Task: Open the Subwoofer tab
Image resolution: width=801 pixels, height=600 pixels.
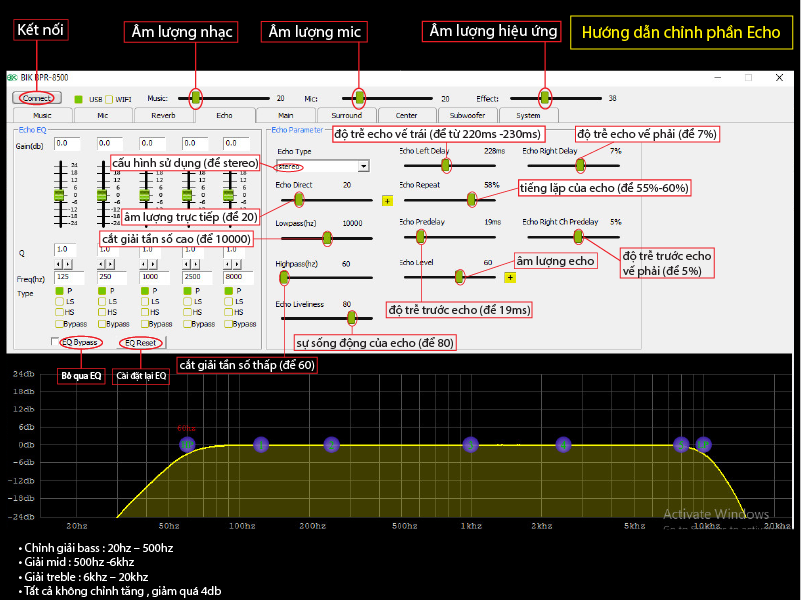Action: click(x=467, y=115)
